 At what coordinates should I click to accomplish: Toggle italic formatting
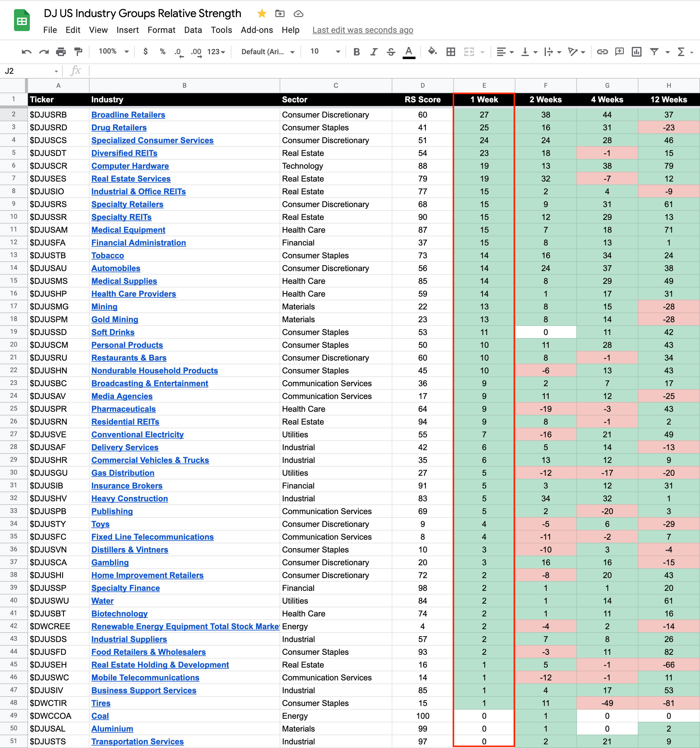coord(374,52)
